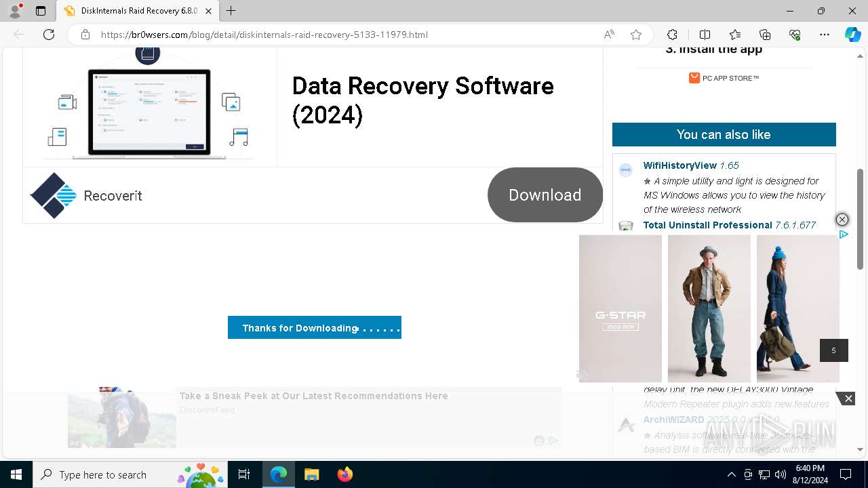Click the laptop ad illustration
Image resolution: width=868 pixels, height=488 pixels.
(149, 105)
